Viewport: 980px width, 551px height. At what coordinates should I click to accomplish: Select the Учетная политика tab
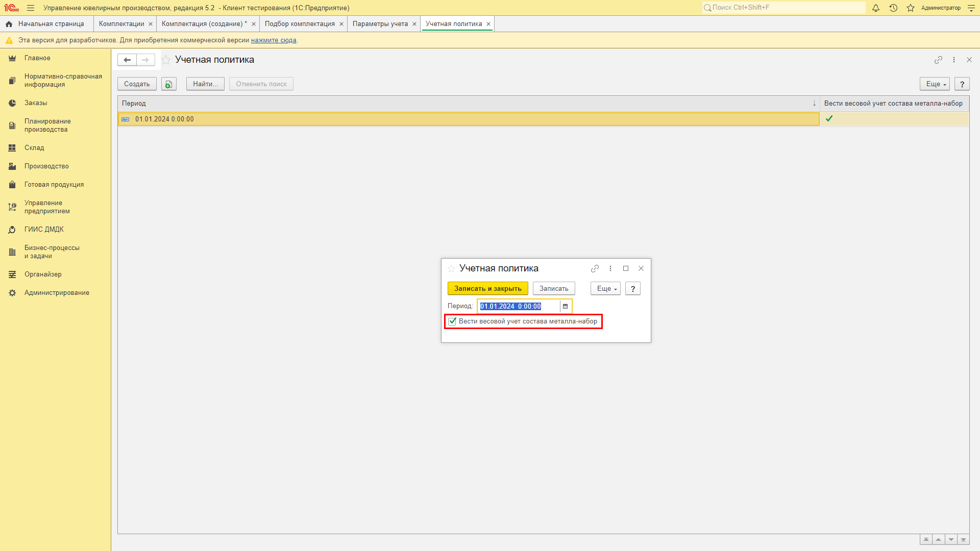point(454,24)
